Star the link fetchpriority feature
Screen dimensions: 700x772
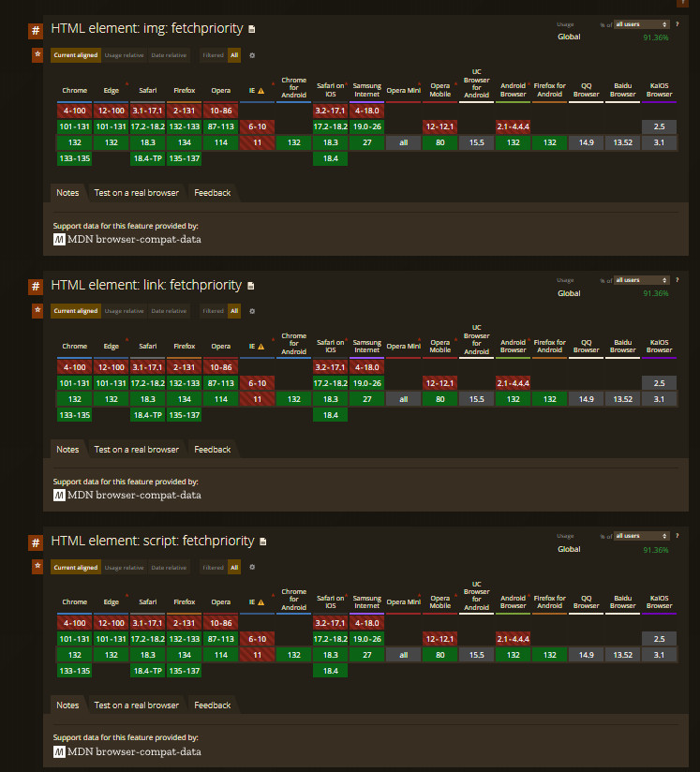[37, 310]
